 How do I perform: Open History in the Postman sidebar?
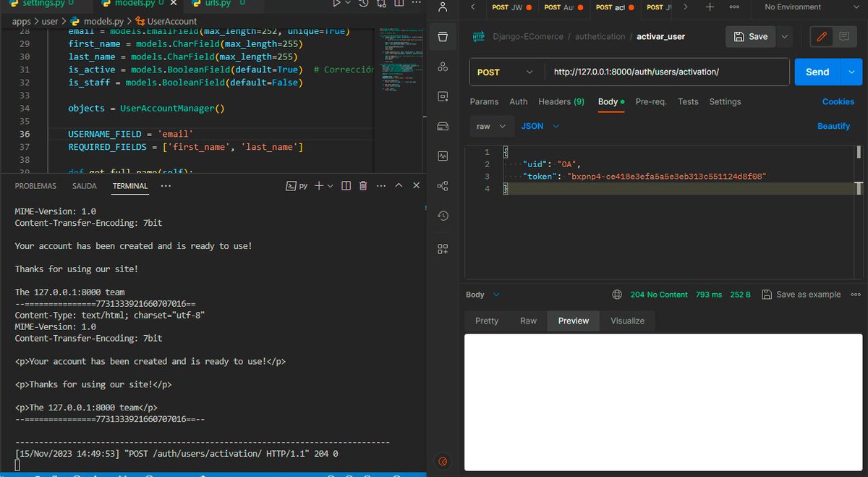(x=443, y=216)
